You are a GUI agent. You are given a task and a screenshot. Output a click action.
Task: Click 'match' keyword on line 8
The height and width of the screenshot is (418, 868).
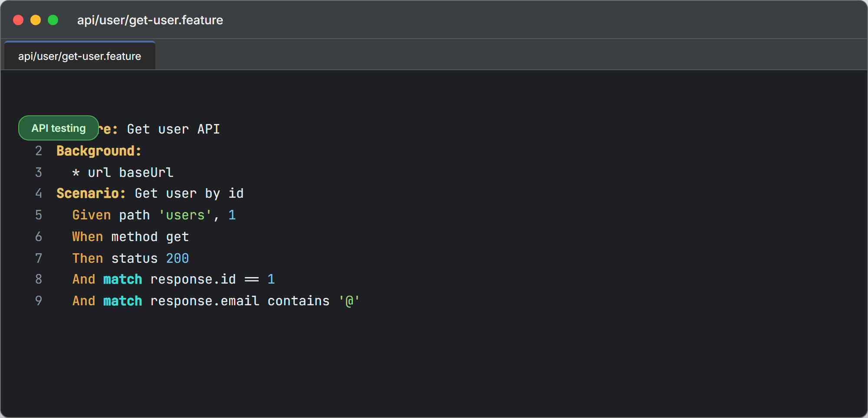tap(123, 279)
